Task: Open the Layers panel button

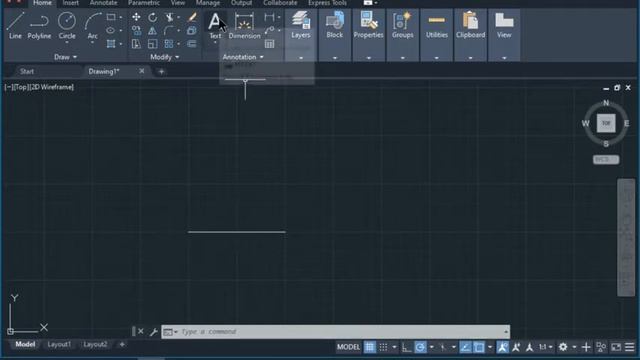Action: point(301,25)
